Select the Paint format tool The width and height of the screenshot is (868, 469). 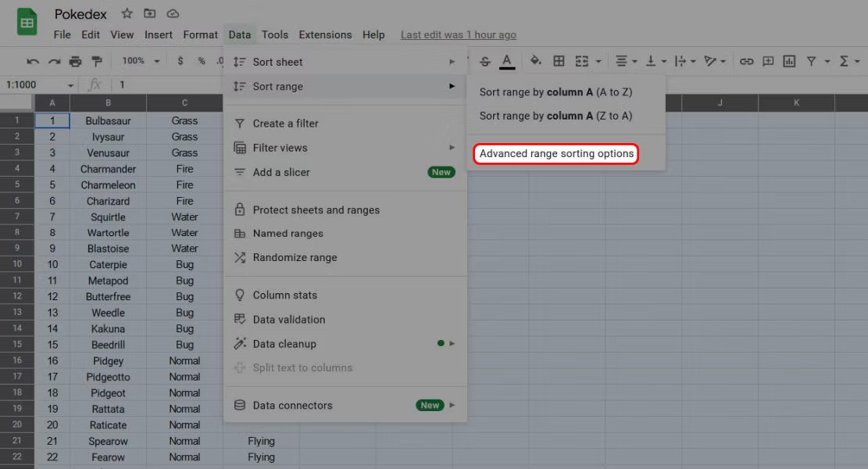click(x=96, y=61)
